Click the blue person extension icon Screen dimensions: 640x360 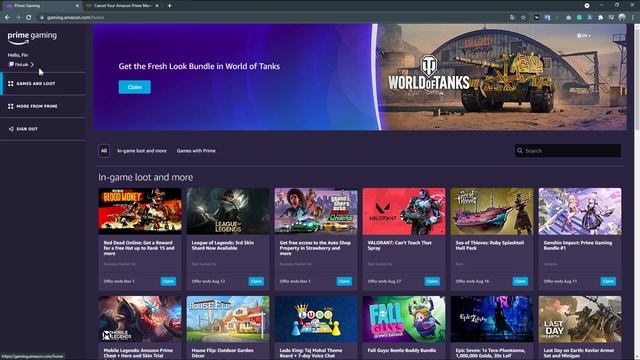pyautogui.click(x=590, y=18)
